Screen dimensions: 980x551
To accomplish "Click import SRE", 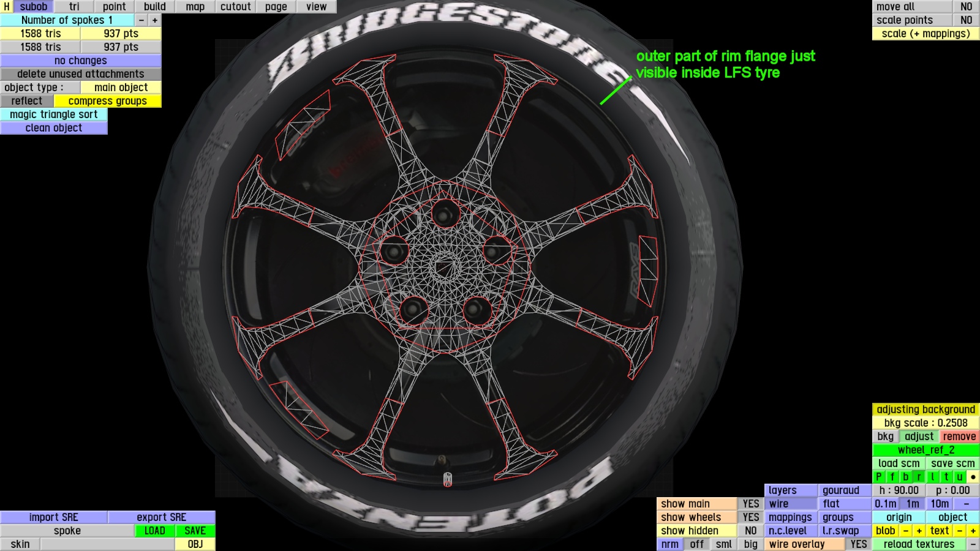I will [54, 517].
